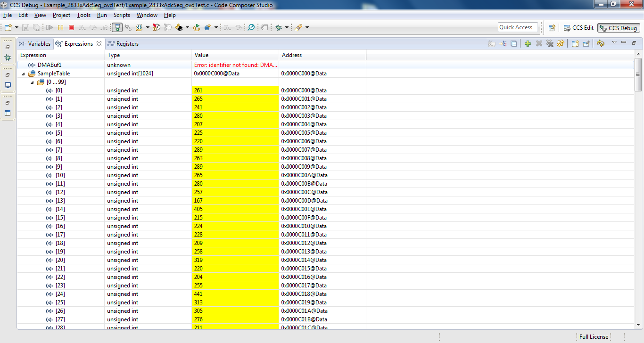Click the Quick Access search field
644x343 pixels.
(x=518, y=27)
